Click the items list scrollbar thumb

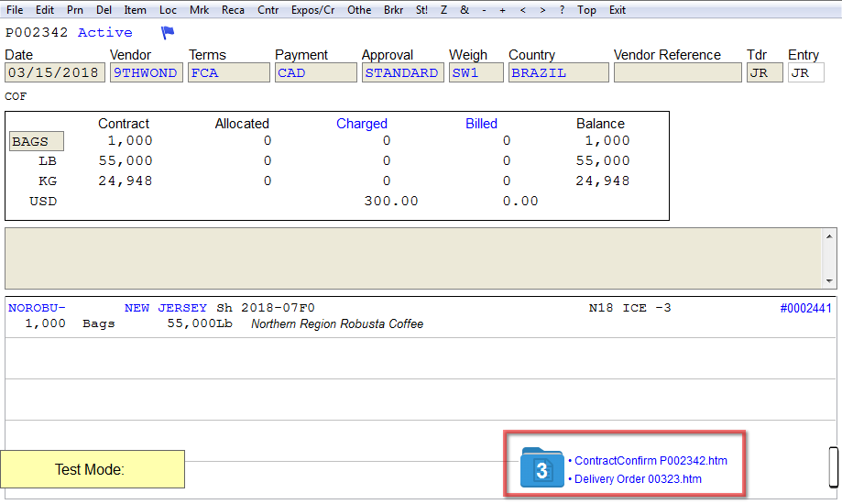[x=834, y=466]
